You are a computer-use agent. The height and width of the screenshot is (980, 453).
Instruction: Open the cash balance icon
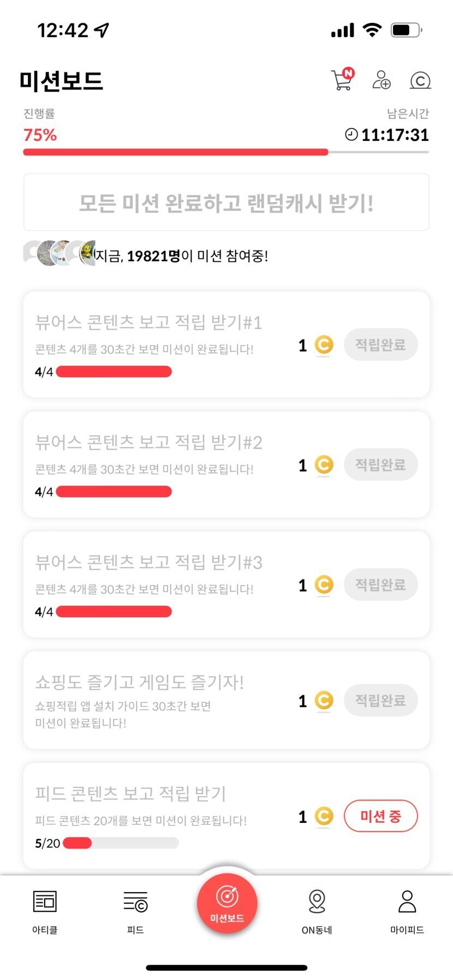[x=420, y=81]
